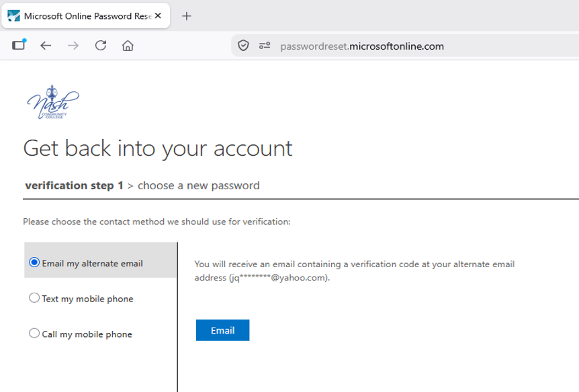Click the forward navigation arrow
This screenshot has height=392, width=579.
point(73,46)
